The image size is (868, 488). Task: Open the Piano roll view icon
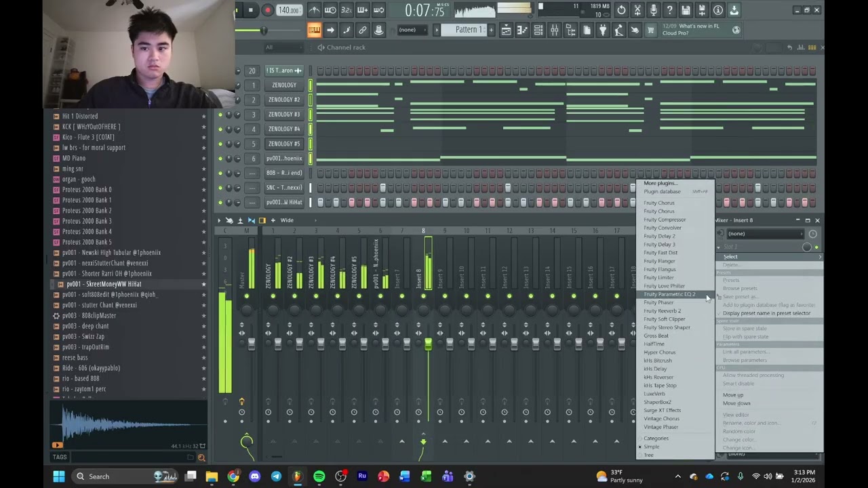pos(522,30)
